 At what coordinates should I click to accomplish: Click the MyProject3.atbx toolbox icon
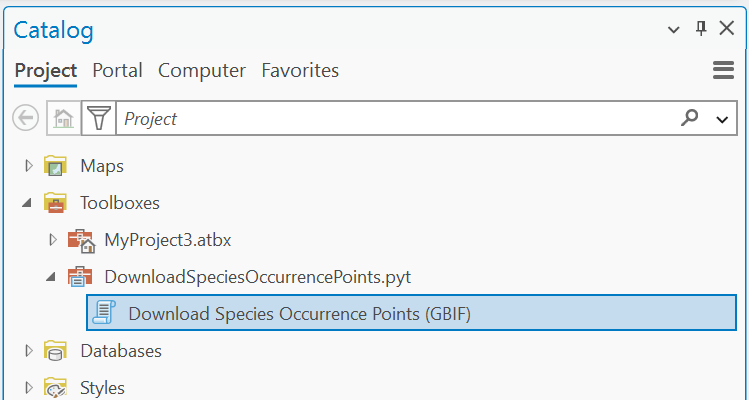pyautogui.click(x=80, y=240)
